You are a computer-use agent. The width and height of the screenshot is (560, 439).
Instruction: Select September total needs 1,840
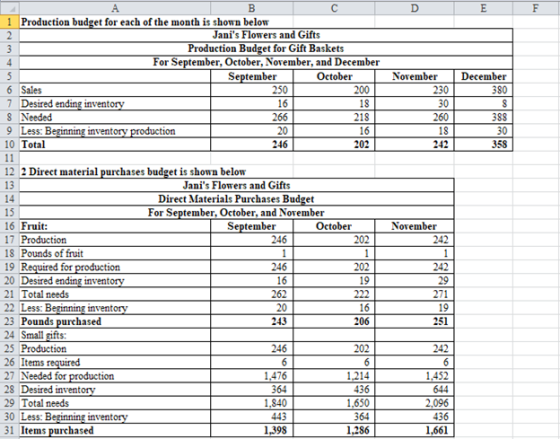coord(252,403)
